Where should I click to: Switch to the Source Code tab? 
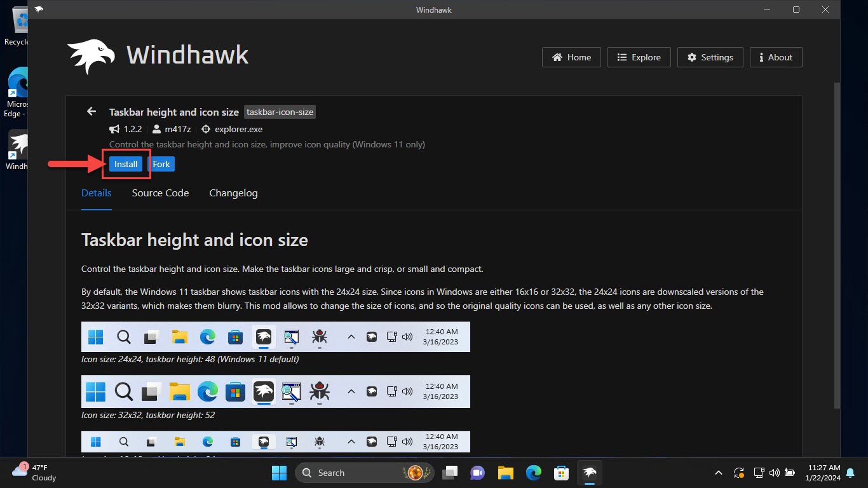(x=160, y=193)
